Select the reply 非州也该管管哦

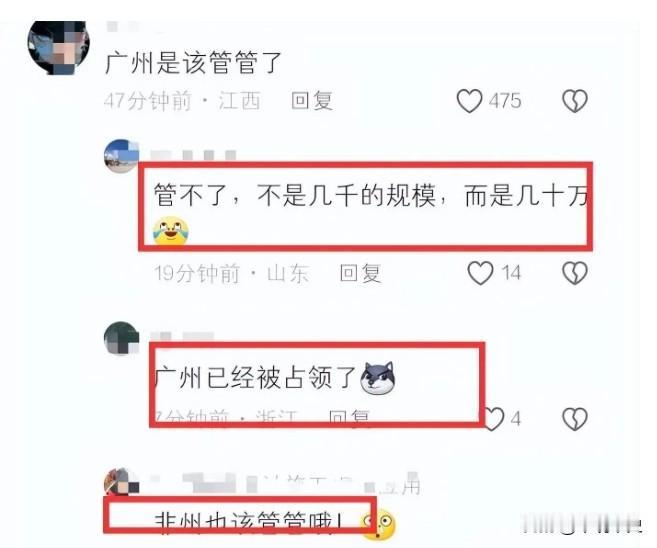[249, 522]
